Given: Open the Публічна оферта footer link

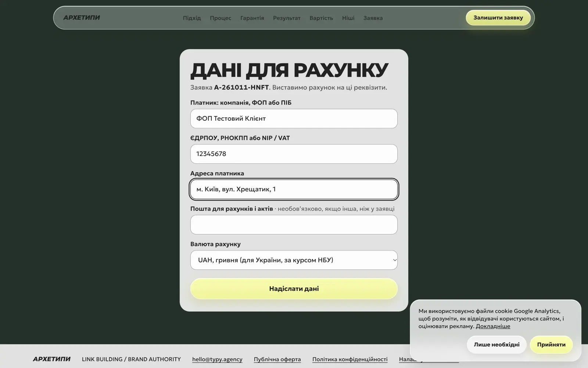Looking at the screenshot, I should 277,359.
